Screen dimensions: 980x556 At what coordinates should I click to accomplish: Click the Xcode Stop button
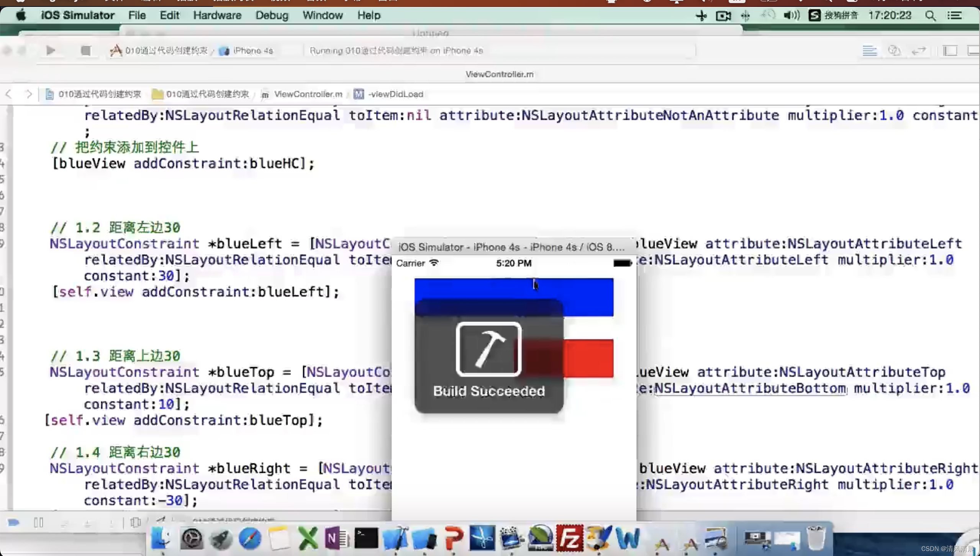point(86,51)
